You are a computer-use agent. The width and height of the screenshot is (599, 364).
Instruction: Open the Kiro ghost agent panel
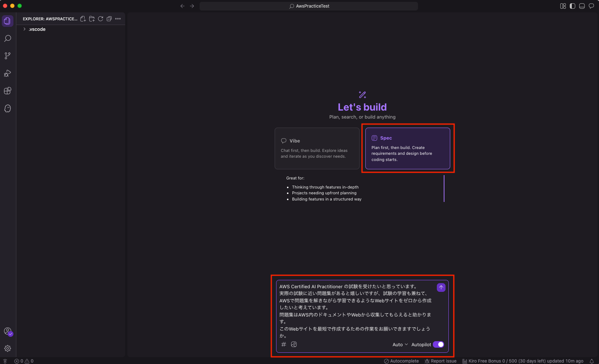8,108
